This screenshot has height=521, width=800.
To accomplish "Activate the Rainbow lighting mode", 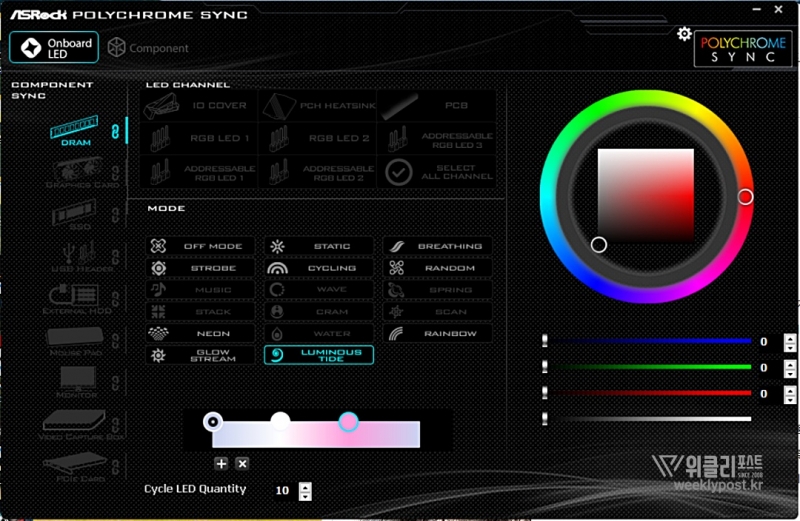I will (x=437, y=333).
